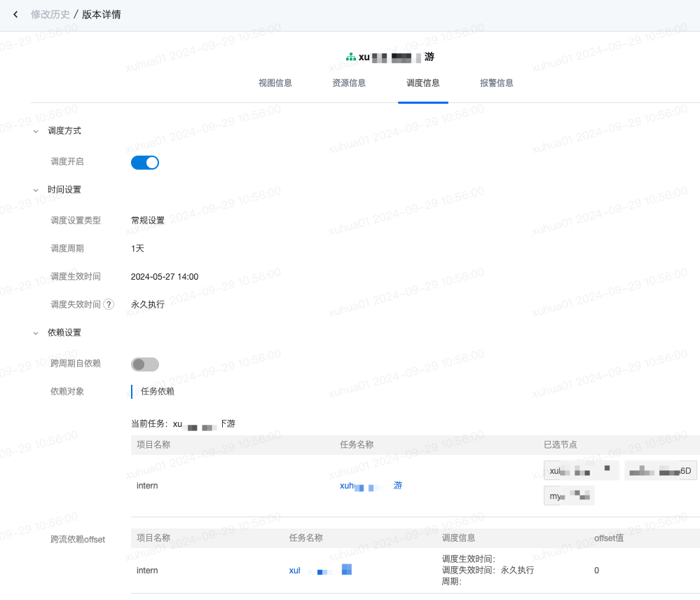This screenshot has width=700, height=600.
Task: Click the 调度周期 label
Action: click(67, 249)
